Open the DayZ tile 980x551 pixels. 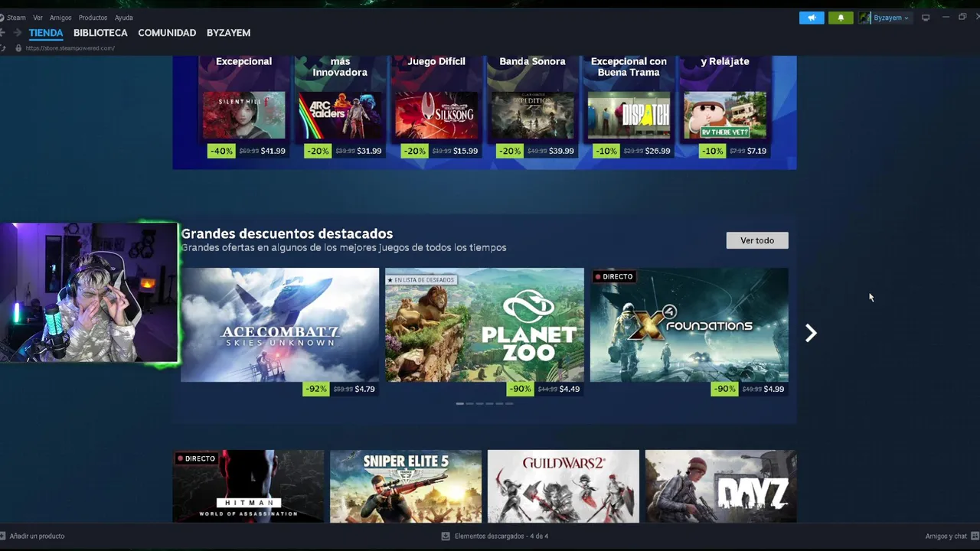(x=720, y=486)
